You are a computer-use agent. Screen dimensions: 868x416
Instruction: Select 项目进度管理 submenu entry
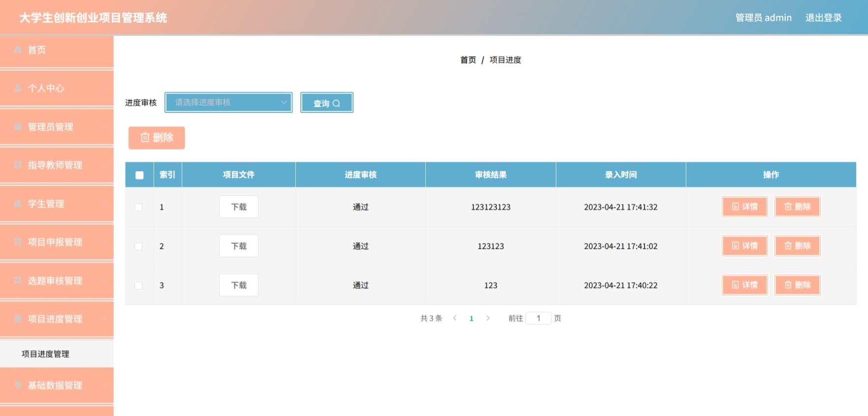click(57, 354)
